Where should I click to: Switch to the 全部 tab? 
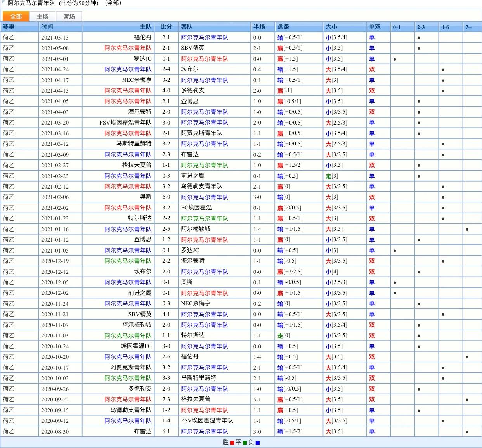[x=16, y=16]
